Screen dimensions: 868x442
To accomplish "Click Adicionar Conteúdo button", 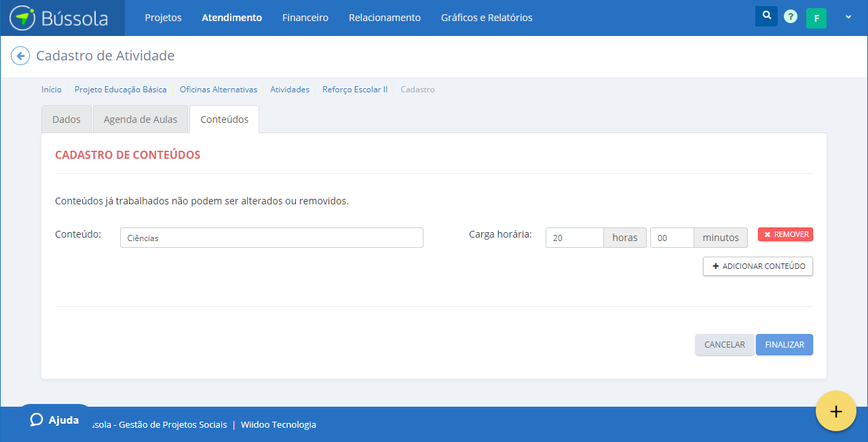I will pyautogui.click(x=757, y=266).
